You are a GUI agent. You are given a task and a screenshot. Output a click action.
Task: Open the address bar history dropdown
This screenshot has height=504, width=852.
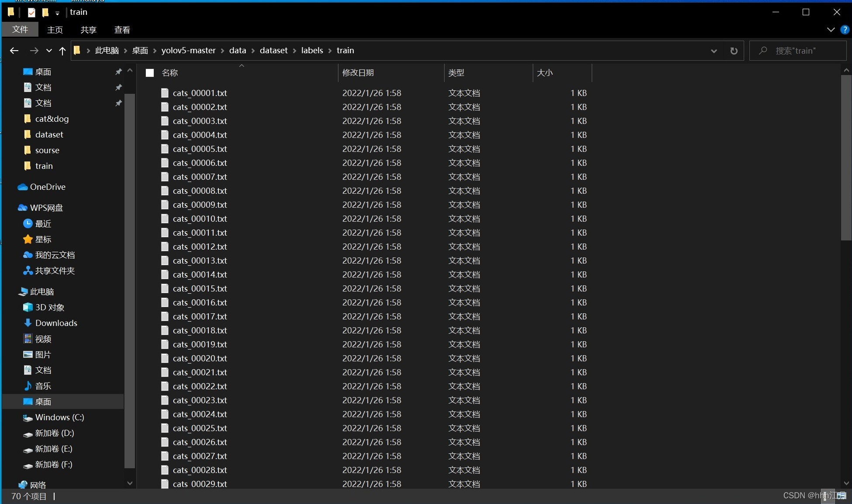714,51
